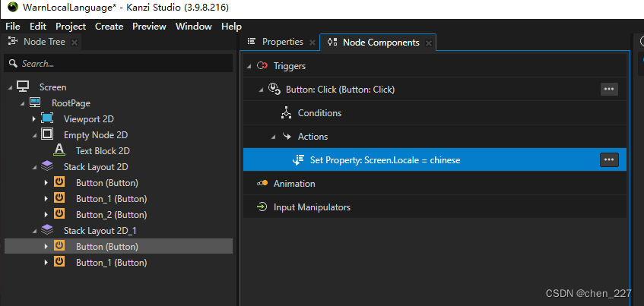This screenshot has height=306, width=644.
Task: Click the Button: Click trigger icon
Action: tap(274, 89)
